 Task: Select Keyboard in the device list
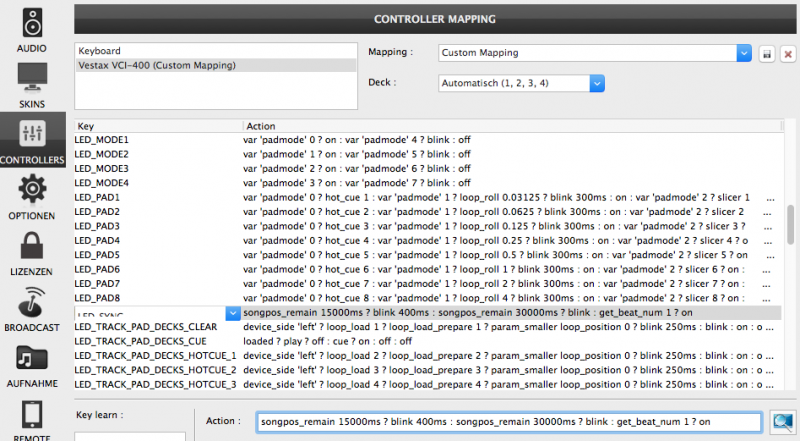pos(100,51)
